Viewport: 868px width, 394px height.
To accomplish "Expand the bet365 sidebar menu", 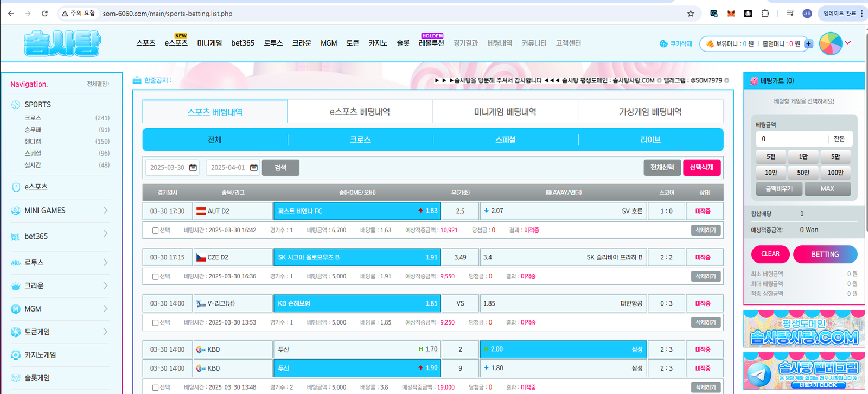I will (x=105, y=234).
